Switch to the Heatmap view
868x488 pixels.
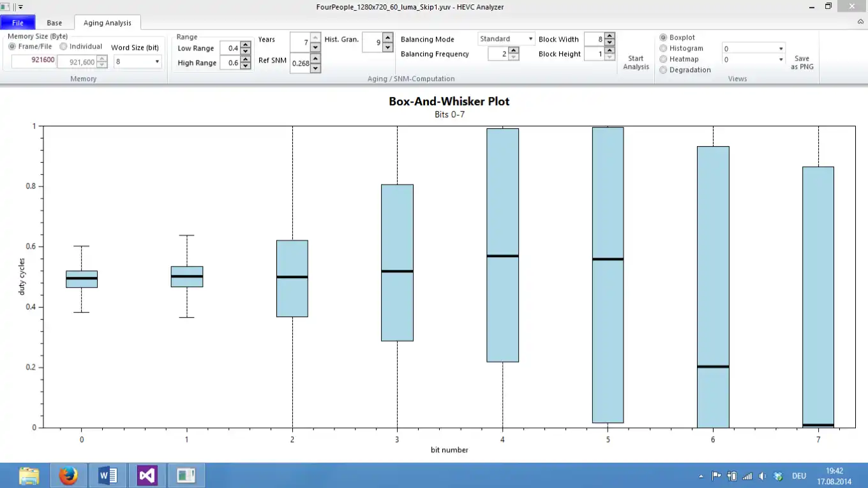(663, 59)
